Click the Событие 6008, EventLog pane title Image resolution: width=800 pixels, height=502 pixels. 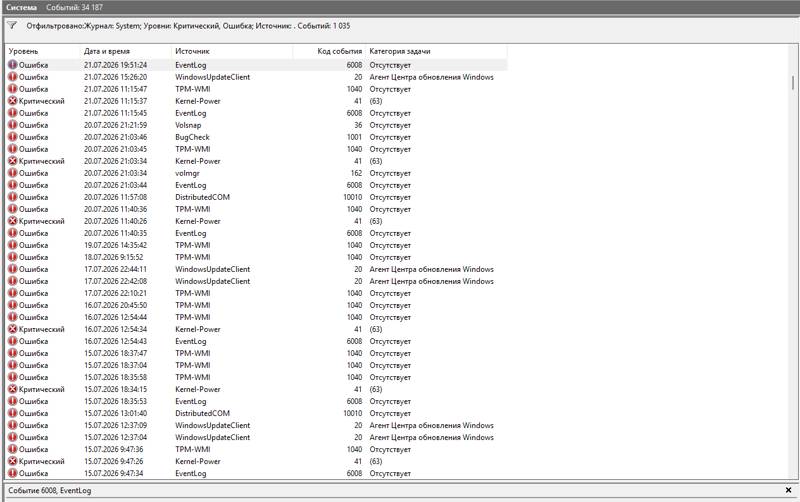tap(49, 490)
